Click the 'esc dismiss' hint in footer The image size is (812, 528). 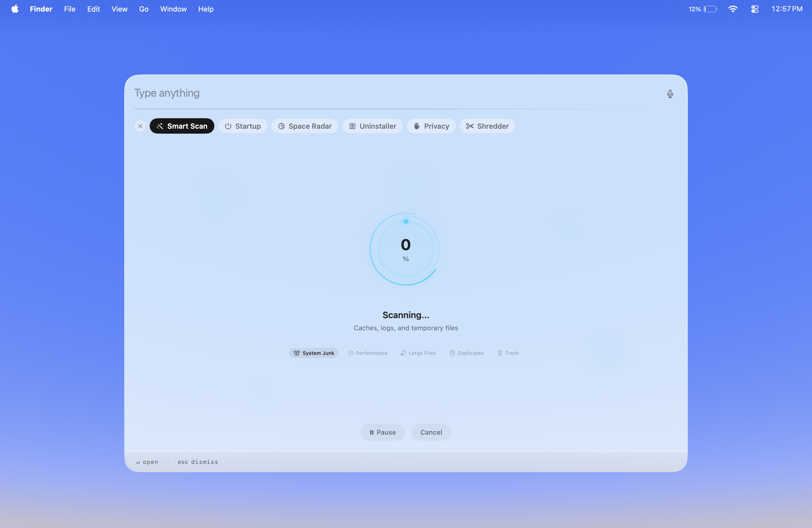197,462
